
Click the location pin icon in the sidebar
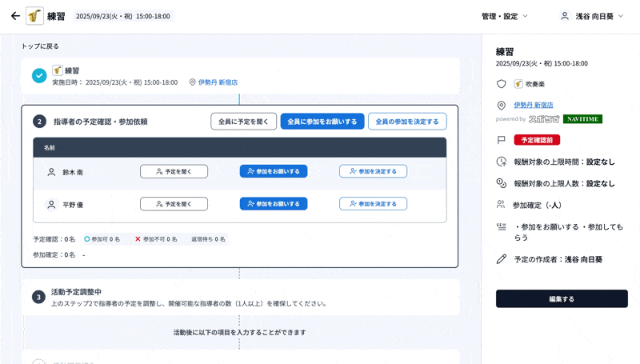point(502,106)
